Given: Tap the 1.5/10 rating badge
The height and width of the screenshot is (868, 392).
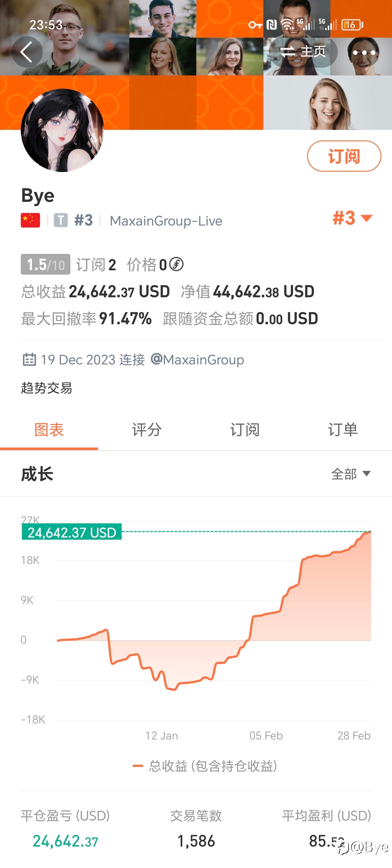Looking at the screenshot, I should (46, 264).
